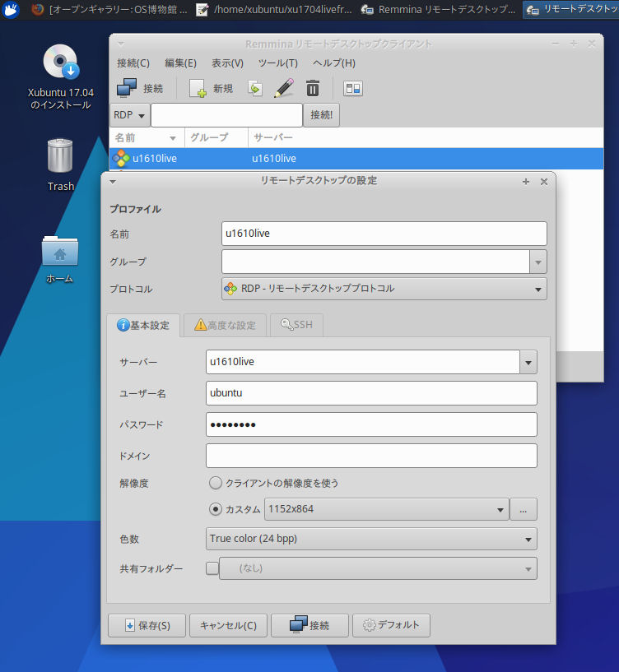
Task: Switch to the SSH tab
Action: [x=296, y=325]
